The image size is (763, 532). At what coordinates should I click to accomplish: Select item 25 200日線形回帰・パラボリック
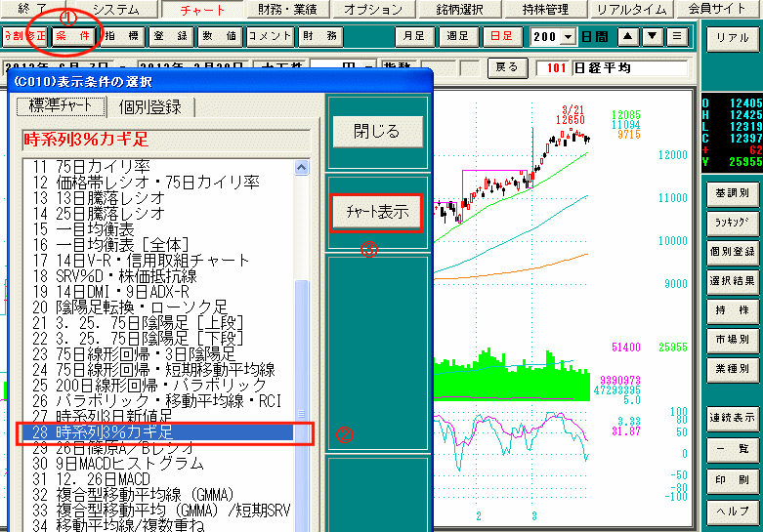(x=158, y=386)
